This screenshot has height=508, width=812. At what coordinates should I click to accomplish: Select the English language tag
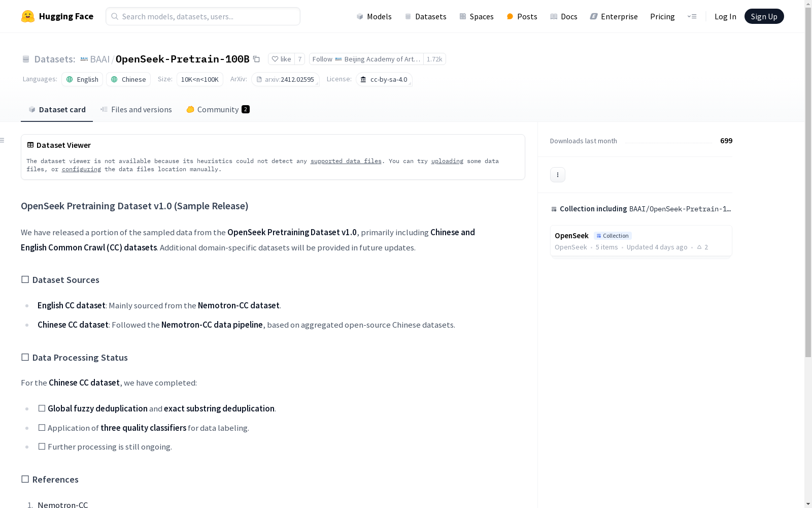click(x=82, y=79)
